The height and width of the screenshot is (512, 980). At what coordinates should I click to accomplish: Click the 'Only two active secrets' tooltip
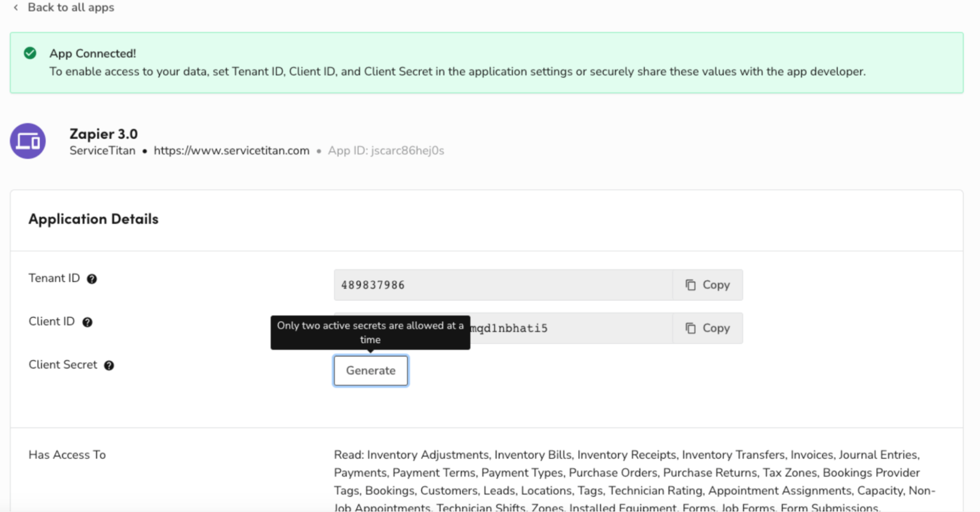click(x=370, y=333)
